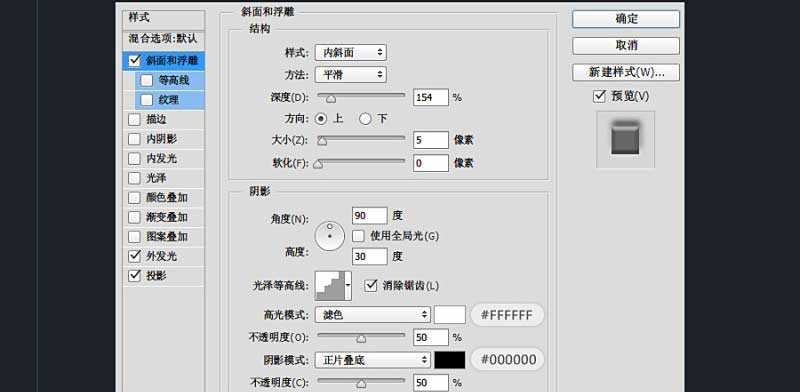Open 描边 effect settings label
The width and height of the screenshot is (800, 392).
(x=157, y=119)
